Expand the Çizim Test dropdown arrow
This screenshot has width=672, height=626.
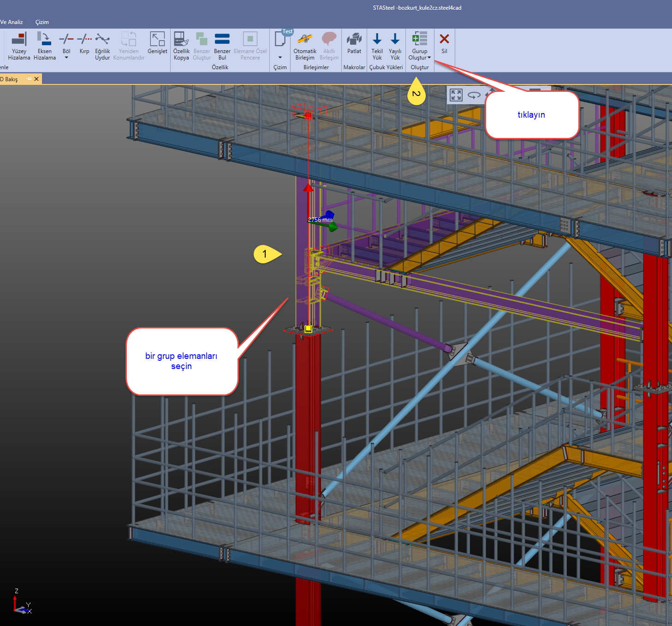click(280, 58)
